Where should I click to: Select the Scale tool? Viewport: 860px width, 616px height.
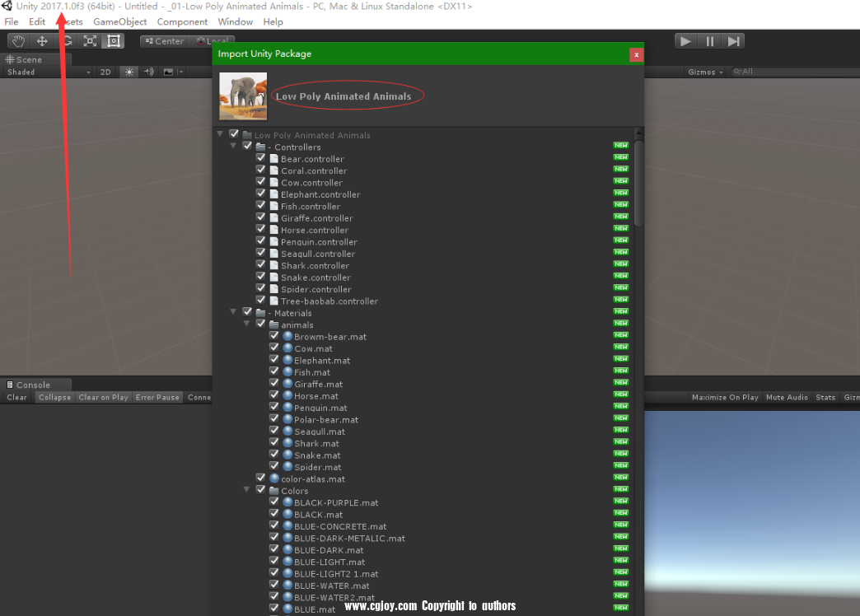90,41
